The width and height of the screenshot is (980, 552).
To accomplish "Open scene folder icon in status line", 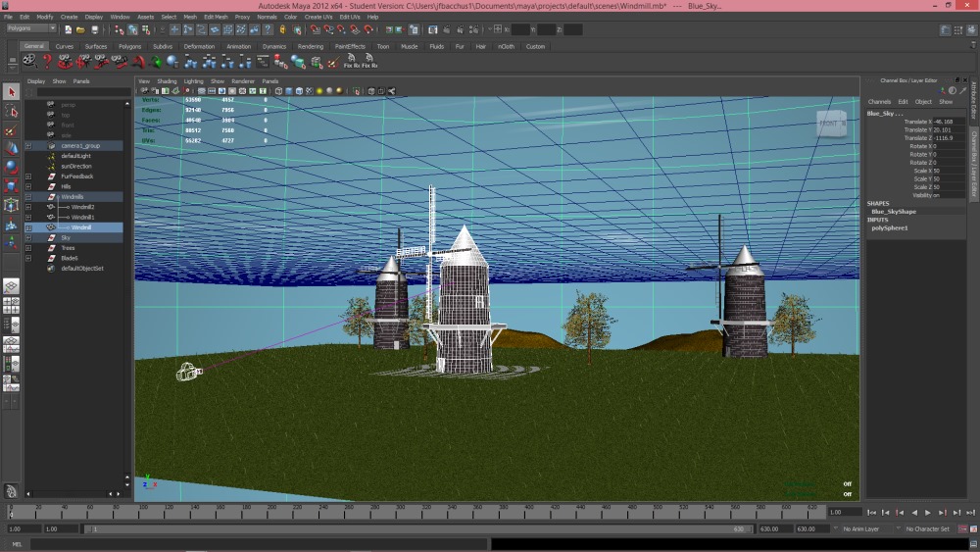I will 80,29.
